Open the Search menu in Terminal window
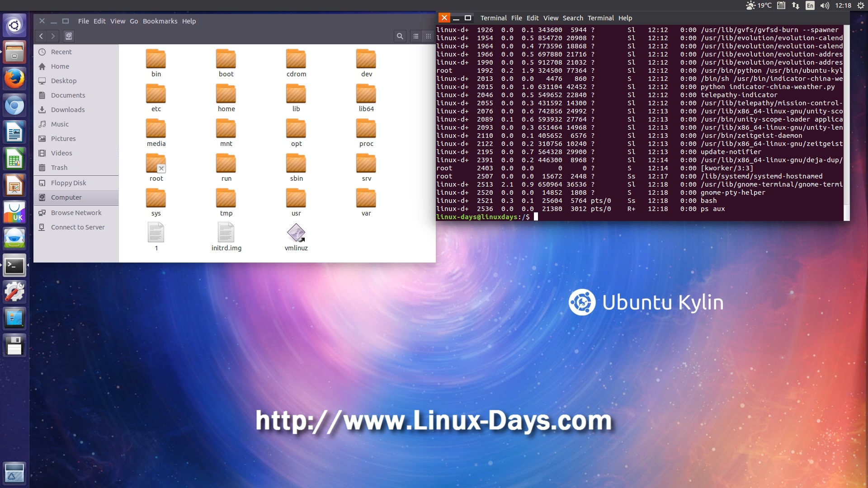The image size is (868, 488). coord(573,18)
